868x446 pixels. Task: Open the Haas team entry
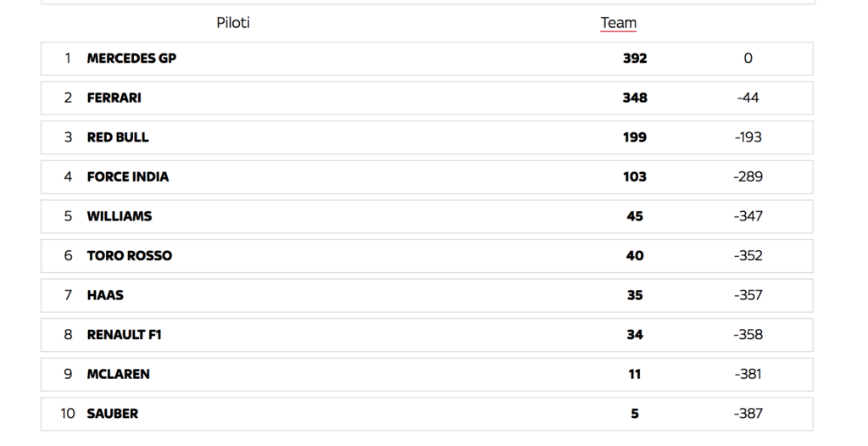click(x=427, y=295)
